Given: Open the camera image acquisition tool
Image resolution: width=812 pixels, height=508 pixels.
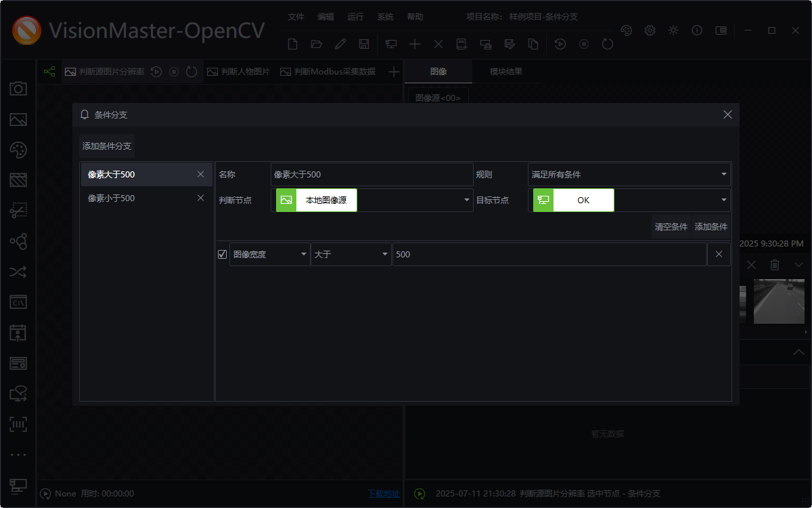Looking at the screenshot, I should (18, 88).
